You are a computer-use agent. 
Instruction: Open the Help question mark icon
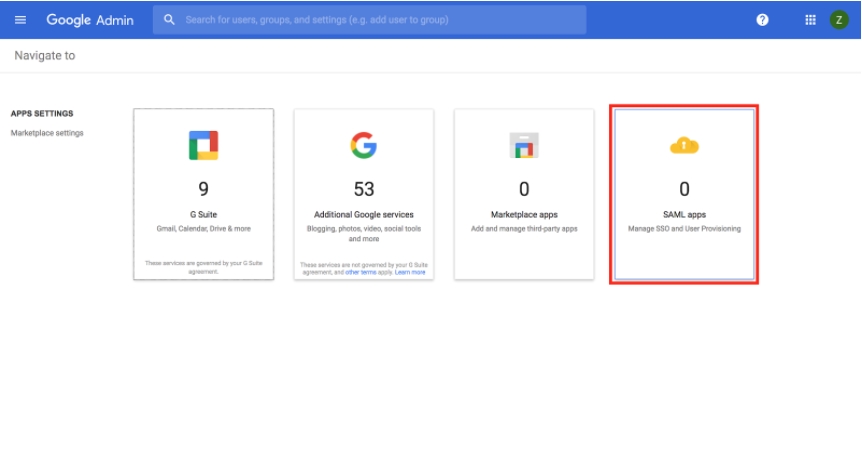pyautogui.click(x=762, y=20)
